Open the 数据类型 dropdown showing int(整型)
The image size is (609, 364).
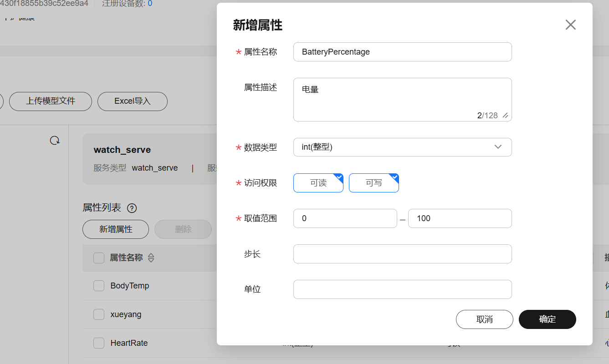[x=403, y=147]
